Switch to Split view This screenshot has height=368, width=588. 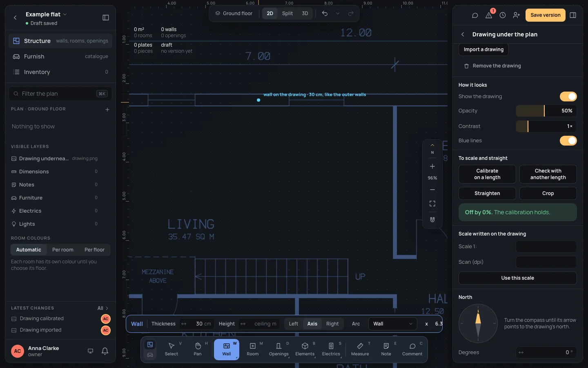point(287,13)
